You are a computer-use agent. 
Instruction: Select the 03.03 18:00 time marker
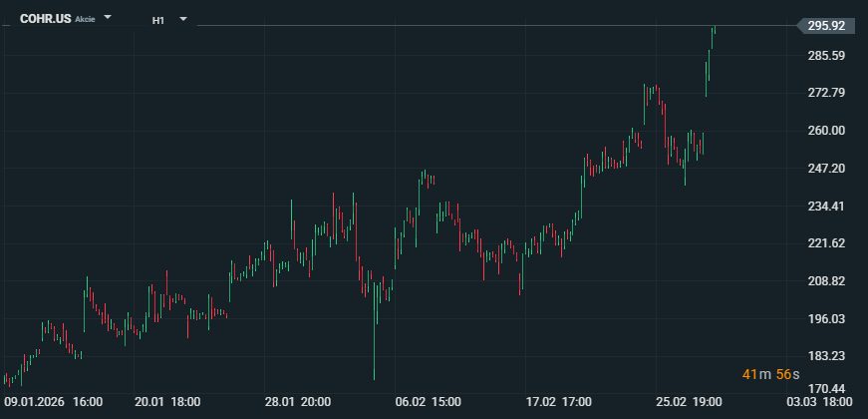click(818, 402)
